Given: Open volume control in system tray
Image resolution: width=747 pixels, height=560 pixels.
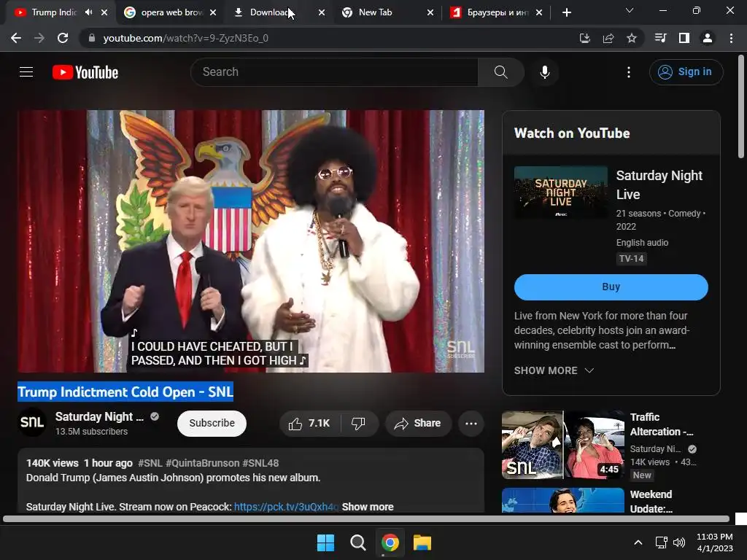Looking at the screenshot, I should [679, 542].
